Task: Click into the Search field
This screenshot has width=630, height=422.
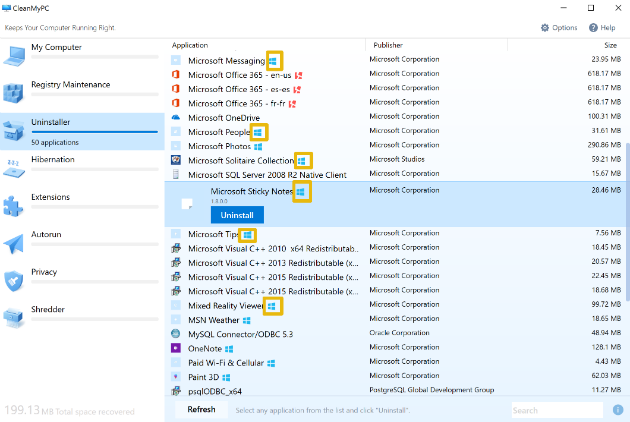Action: pos(557,410)
